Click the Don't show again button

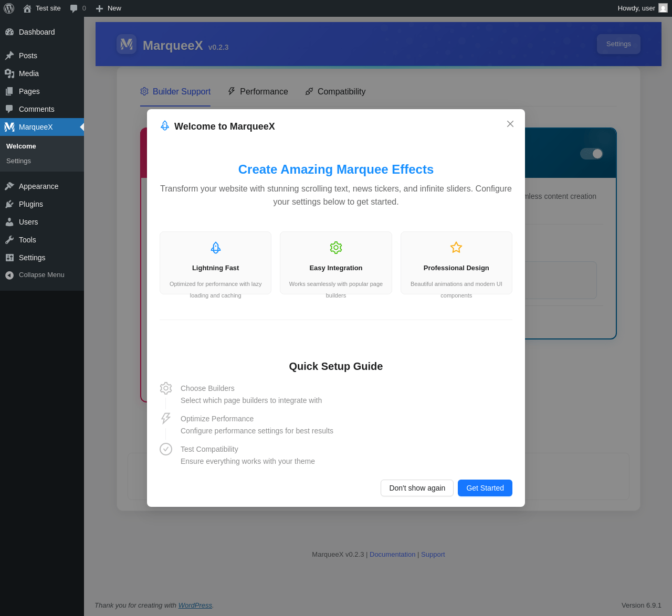point(417,488)
